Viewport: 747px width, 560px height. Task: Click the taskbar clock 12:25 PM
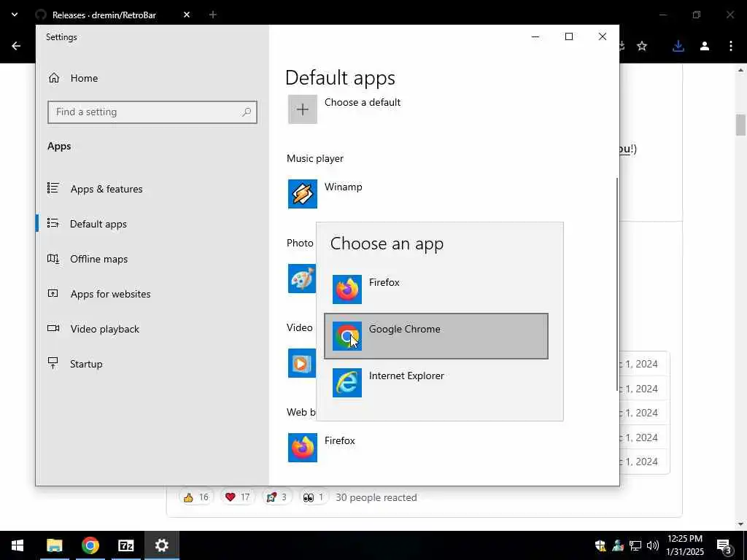685,545
